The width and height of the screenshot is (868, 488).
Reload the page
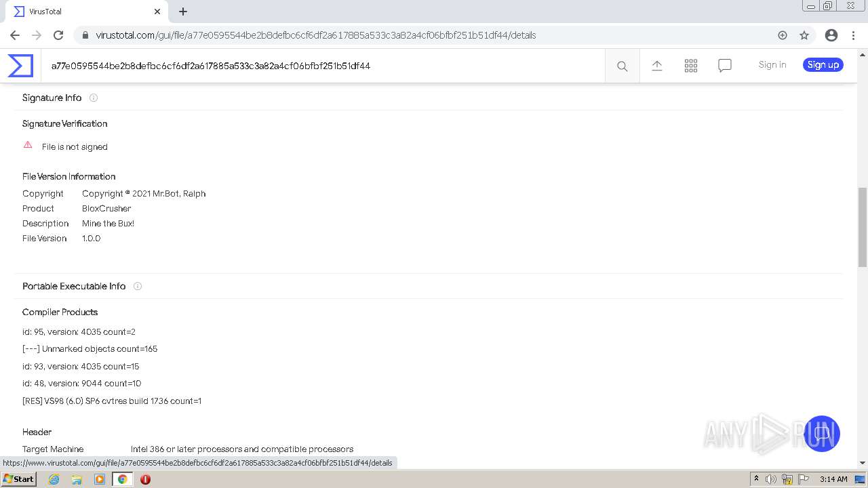tap(58, 35)
